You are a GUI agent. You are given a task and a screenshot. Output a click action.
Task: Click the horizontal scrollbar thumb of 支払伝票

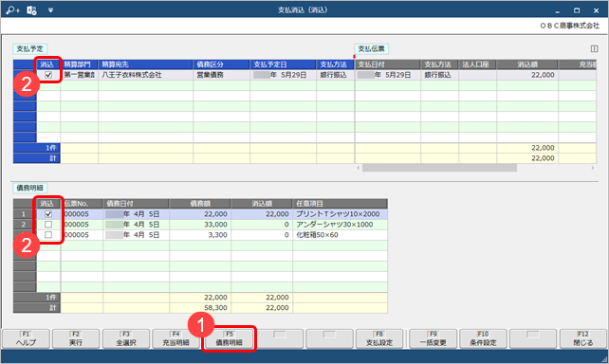pyautogui.click(x=439, y=168)
